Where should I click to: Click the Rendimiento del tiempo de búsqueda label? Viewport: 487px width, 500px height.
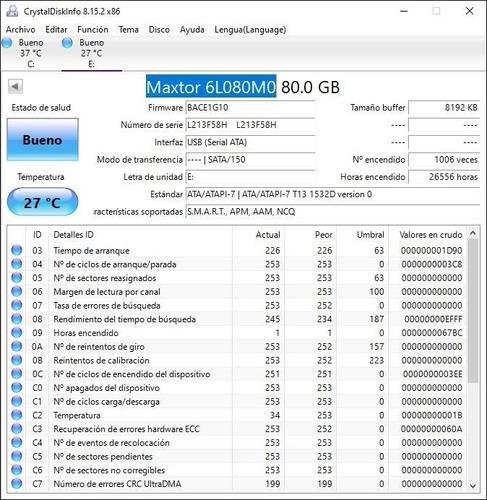[125, 319]
